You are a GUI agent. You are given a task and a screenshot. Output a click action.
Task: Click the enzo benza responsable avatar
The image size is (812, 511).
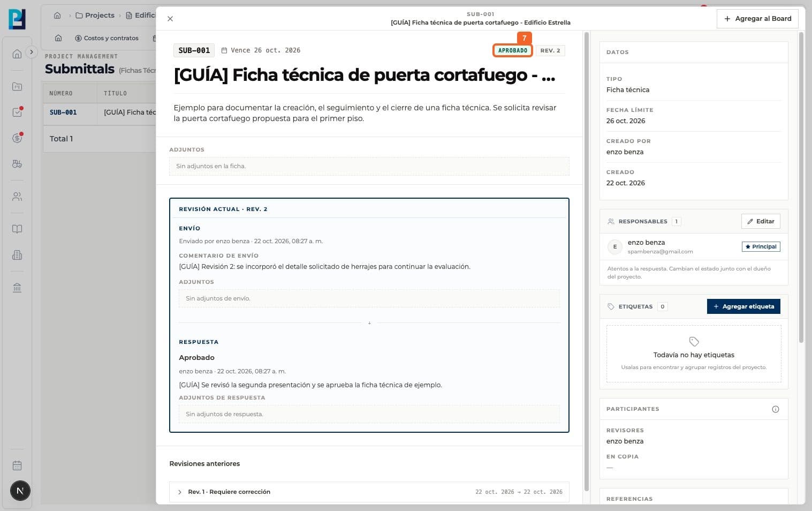click(x=615, y=247)
